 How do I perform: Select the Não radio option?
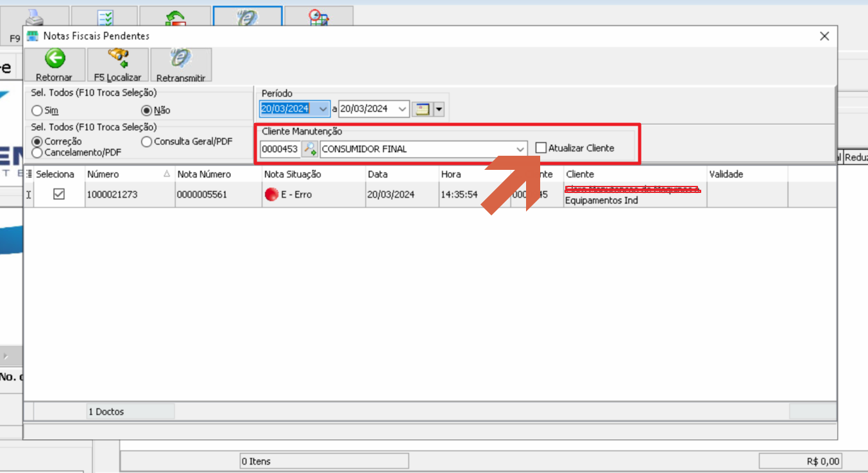147,110
